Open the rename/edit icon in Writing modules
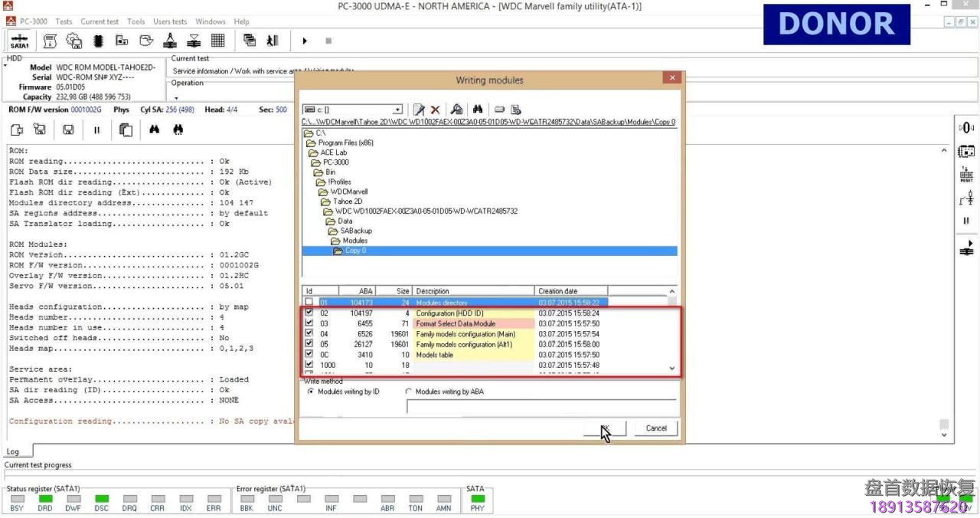 (417, 109)
